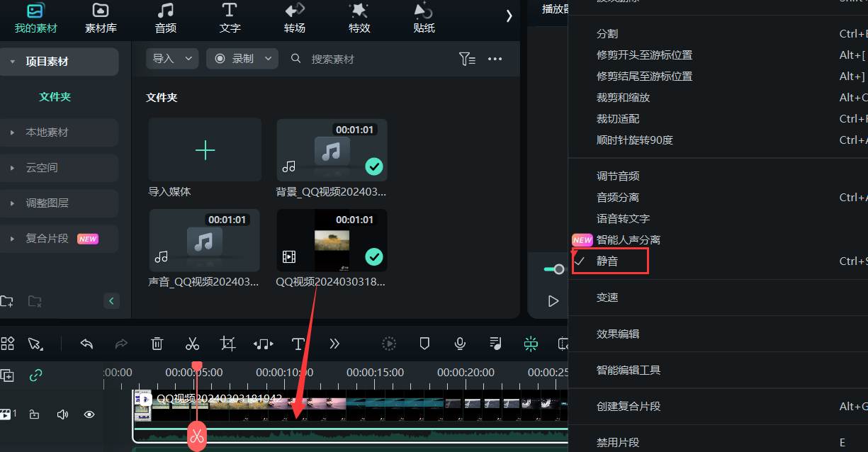868x452 pixels.
Task: Click 导入媒体 to import media
Action: pos(204,150)
